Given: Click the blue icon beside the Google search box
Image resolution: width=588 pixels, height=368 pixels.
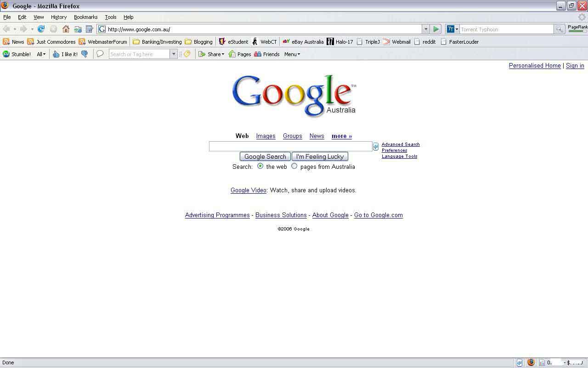Looking at the screenshot, I should click(376, 146).
